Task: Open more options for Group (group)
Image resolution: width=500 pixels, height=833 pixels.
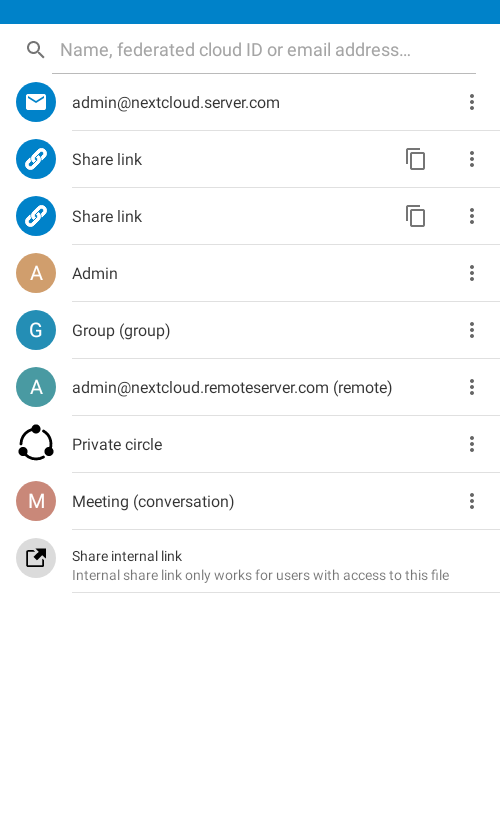Action: (x=472, y=330)
